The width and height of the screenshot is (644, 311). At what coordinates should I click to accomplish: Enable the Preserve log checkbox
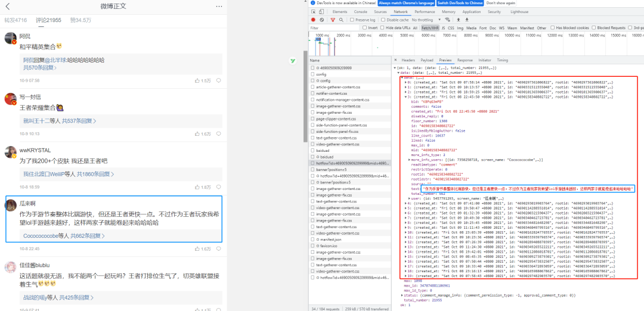coord(352,20)
